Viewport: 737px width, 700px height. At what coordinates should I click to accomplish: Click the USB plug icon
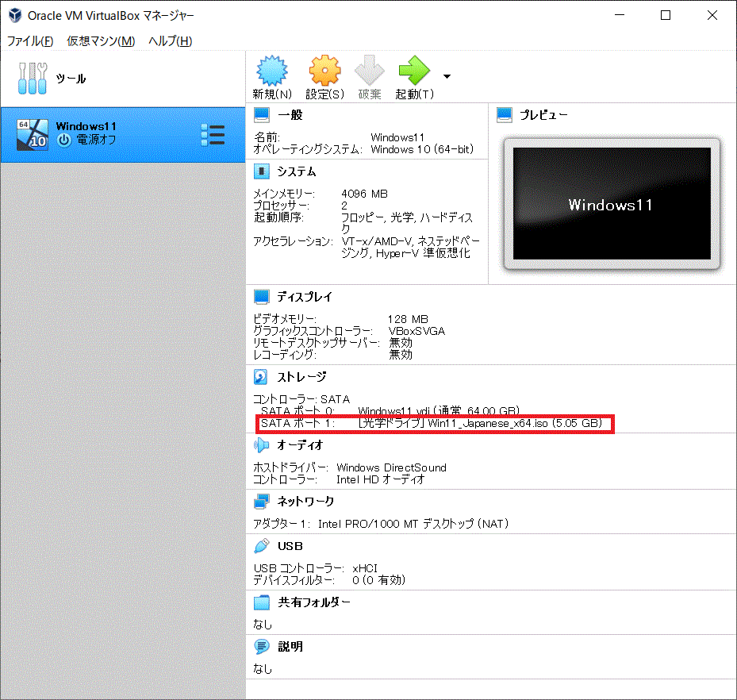[x=262, y=546]
